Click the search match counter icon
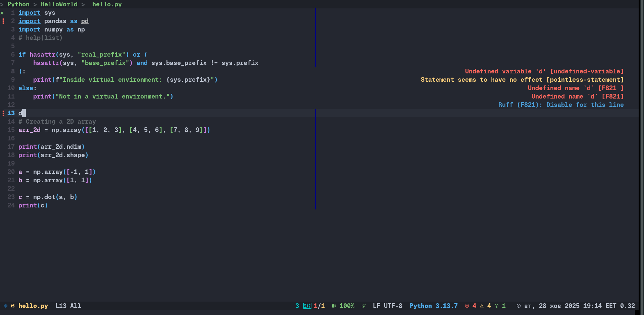644x315 pixels. [x=307, y=306]
